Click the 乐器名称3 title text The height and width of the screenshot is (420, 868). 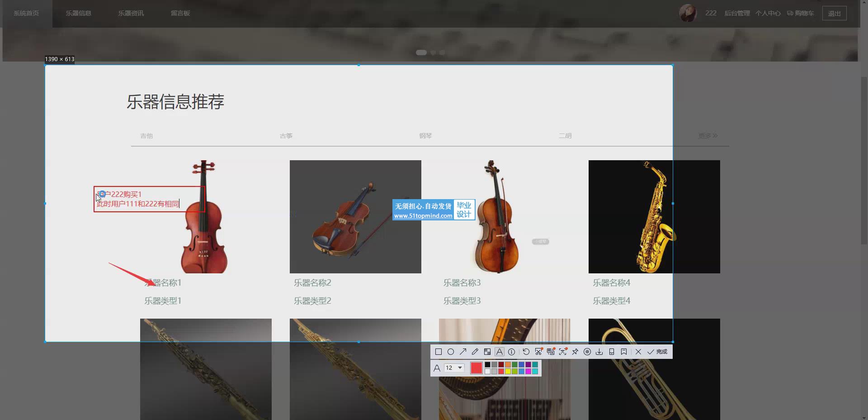click(x=462, y=283)
